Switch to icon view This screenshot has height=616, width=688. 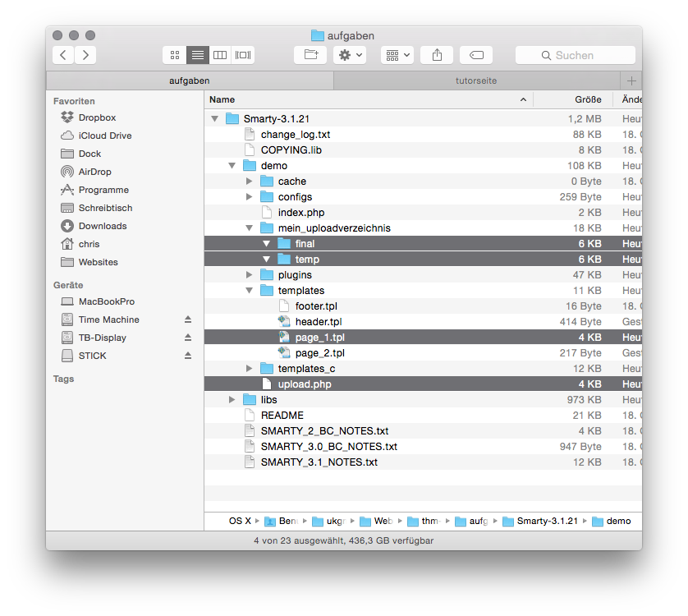pyautogui.click(x=175, y=55)
